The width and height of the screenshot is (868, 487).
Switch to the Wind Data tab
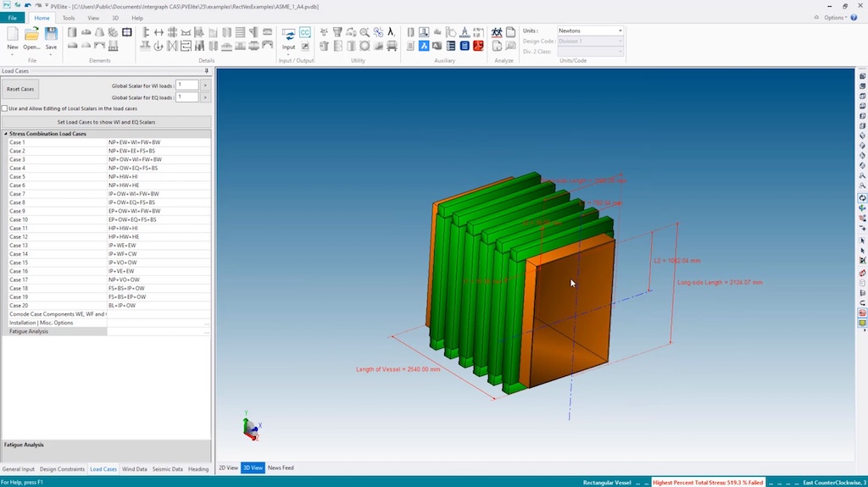[x=134, y=468]
